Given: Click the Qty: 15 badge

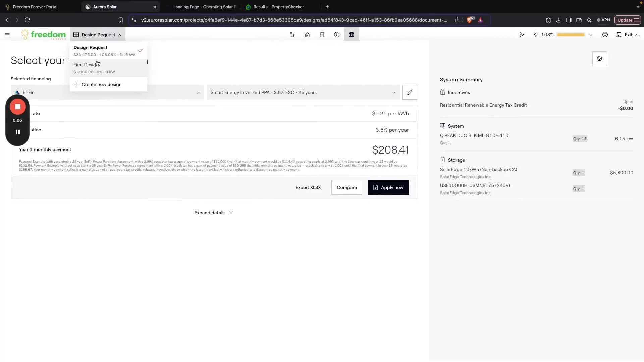Looking at the screenshot, I should [x=580, y=139].
